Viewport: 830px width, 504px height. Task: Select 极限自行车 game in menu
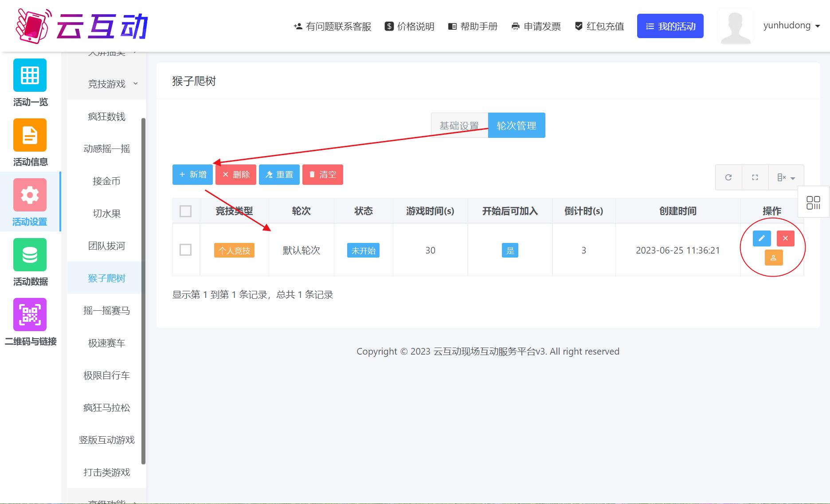coord(107,375)
